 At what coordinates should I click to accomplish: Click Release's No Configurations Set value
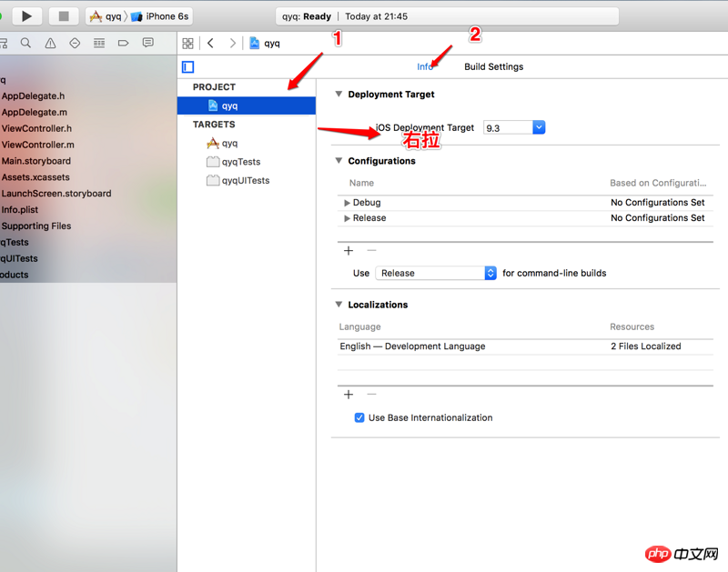pos(657,218)
